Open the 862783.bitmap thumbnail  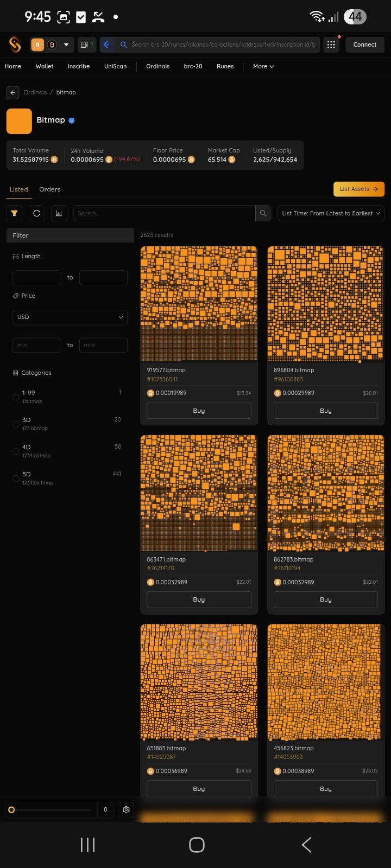click(326, 493)
